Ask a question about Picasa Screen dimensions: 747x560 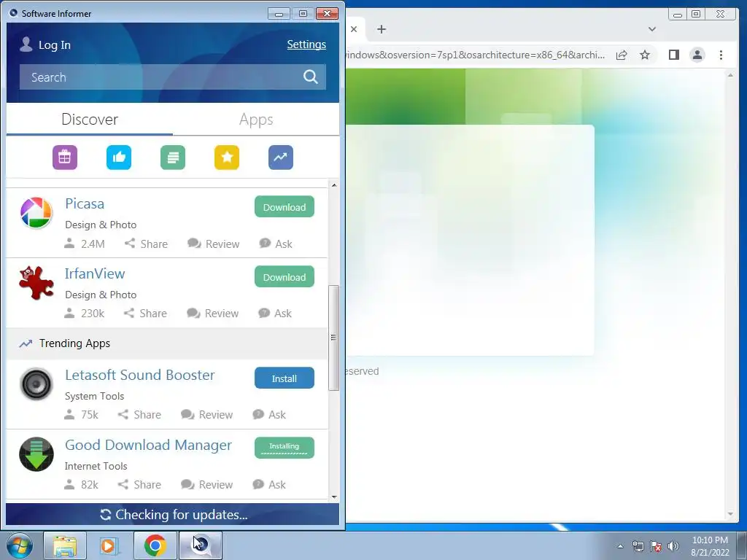[x=276, y=244]
